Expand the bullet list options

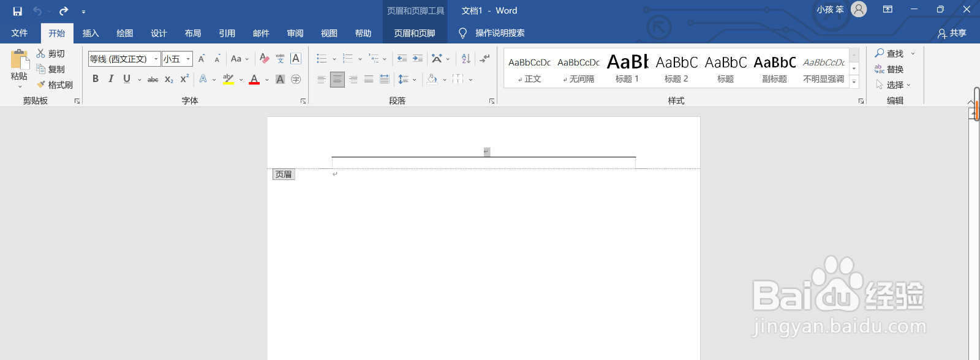point(334,59)
